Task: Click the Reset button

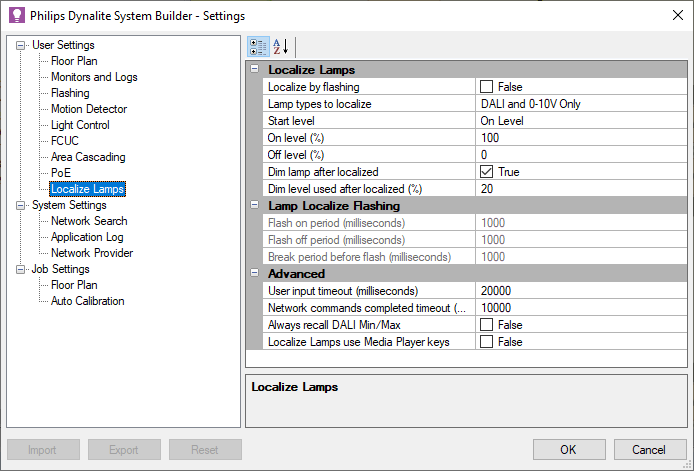Action: [x=205, y=450]
